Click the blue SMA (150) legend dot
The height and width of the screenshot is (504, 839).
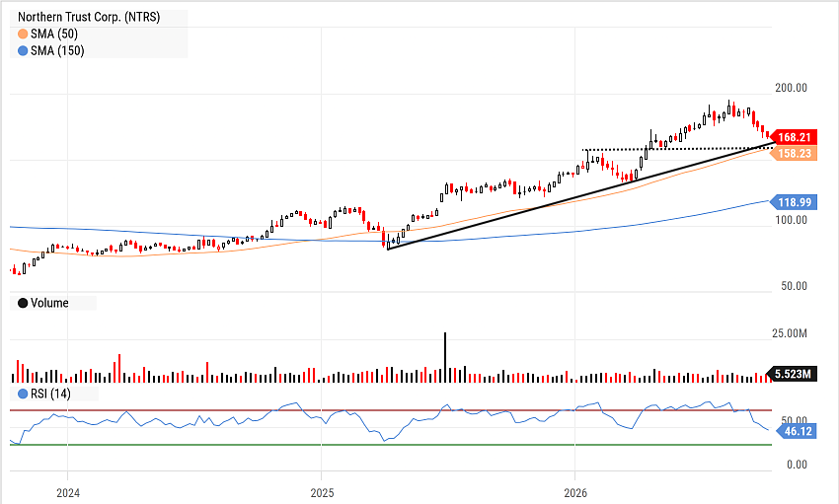pyautogui.click(x=23, y=51)
